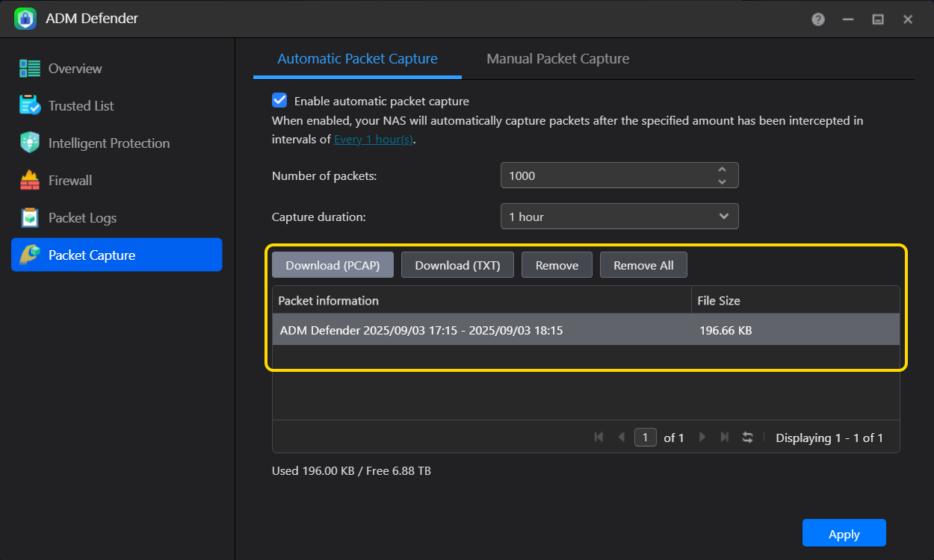Close the ADM Defender window
This screenshot has width=934, height=560.
pyautogui.click(x=908, y=19)
